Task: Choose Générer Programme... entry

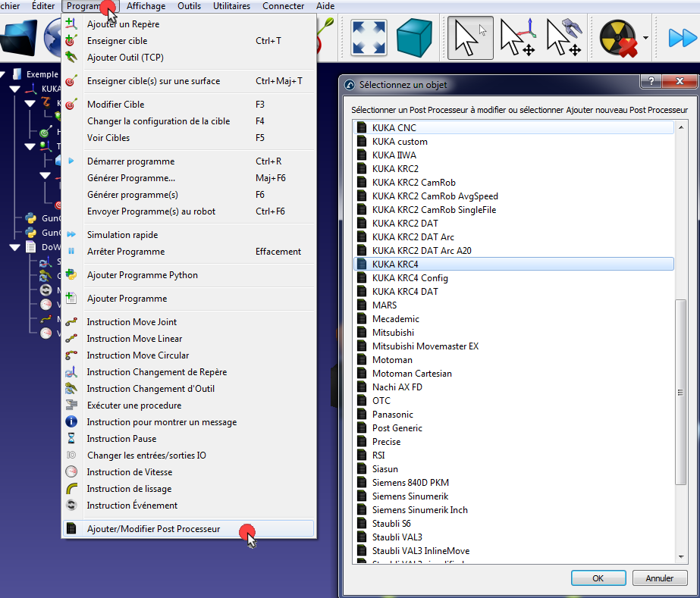Action: [188, 177]
